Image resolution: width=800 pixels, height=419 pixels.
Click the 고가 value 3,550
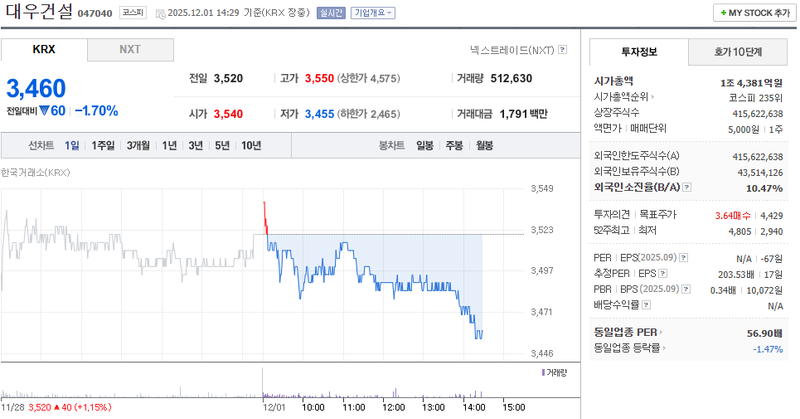[319, 78]
